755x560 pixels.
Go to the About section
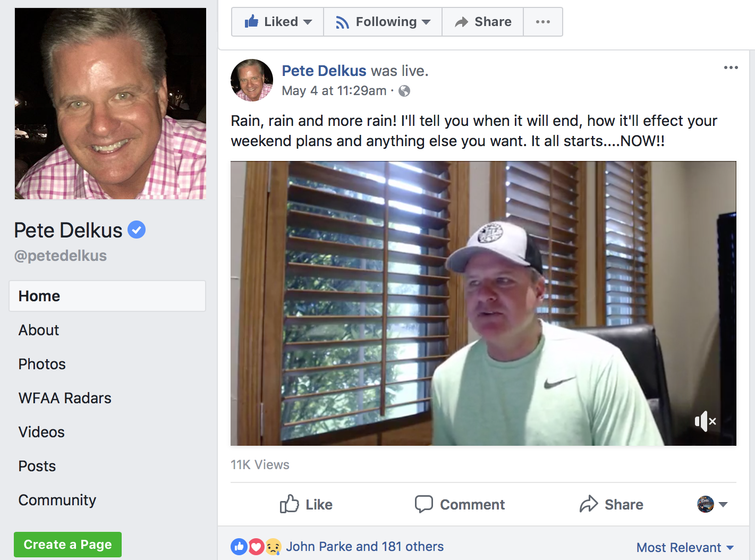tap(39, 330)
